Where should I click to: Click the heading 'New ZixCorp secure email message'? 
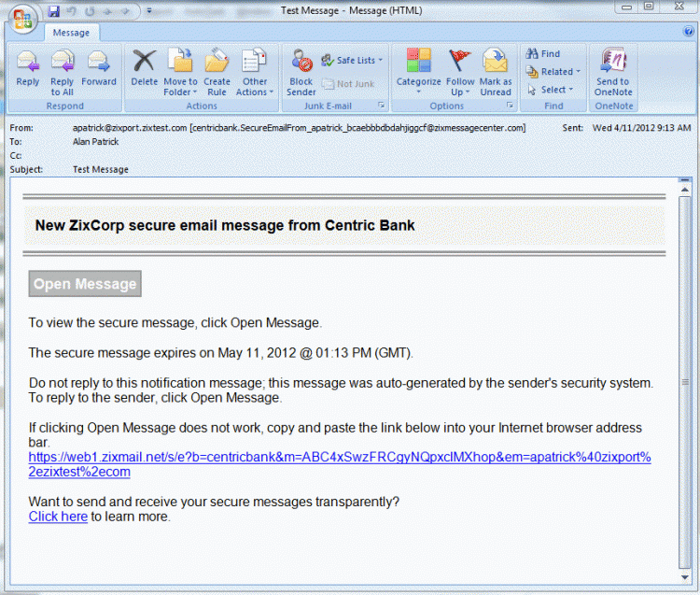pyautogui.click(x=225, y=226)
